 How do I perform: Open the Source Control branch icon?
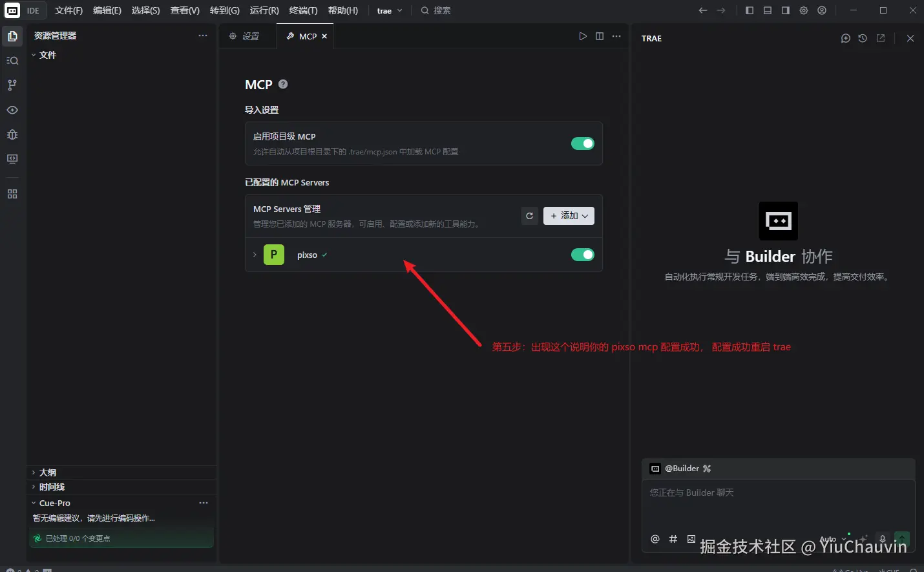[12, 85]
